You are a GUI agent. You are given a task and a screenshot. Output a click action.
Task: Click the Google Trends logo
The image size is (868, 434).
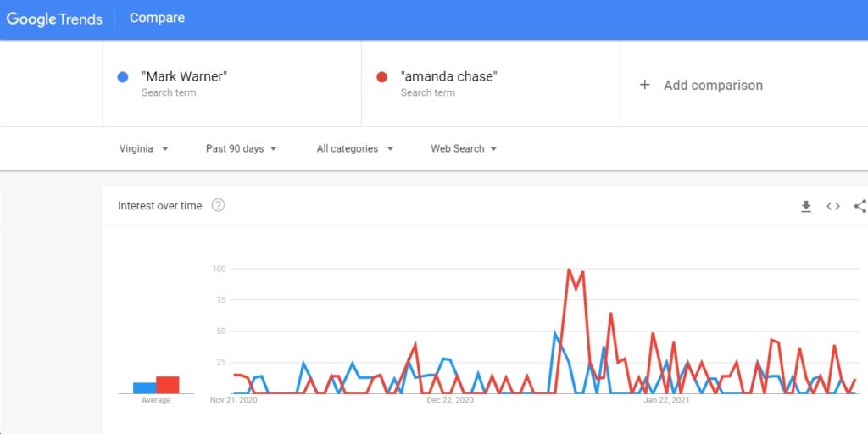[x=54, y=19]
